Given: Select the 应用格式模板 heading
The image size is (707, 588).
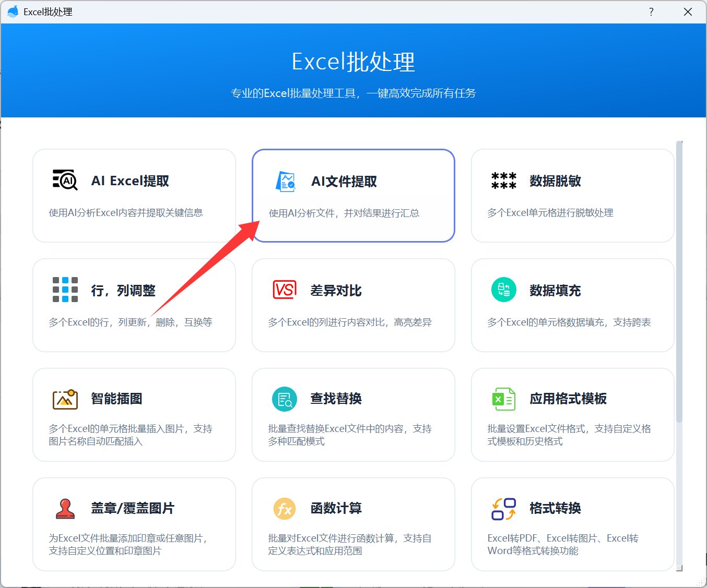Looking at the screenshot, I should coord(568,399).
